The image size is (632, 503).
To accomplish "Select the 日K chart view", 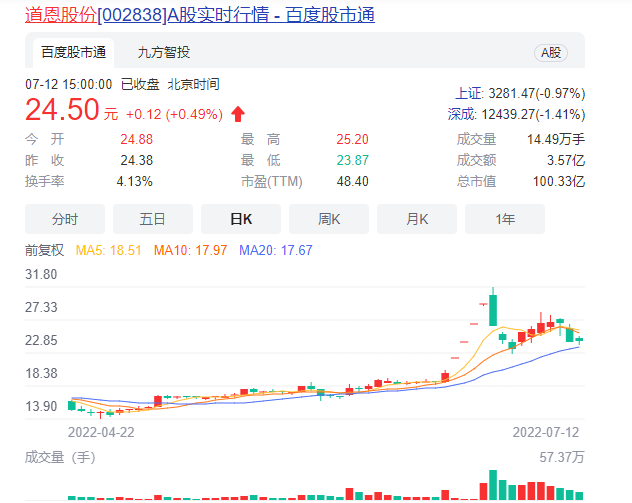I will click(x=241, y=219).
